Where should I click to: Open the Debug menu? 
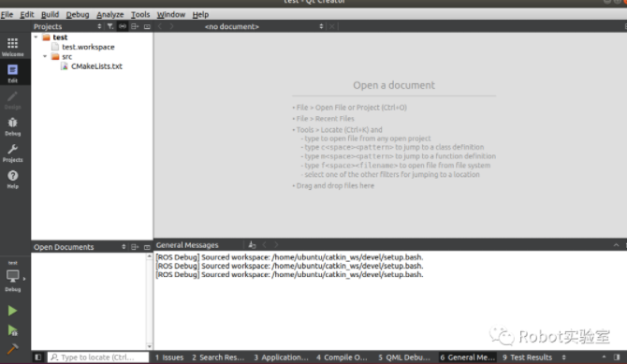coord(78,14)
